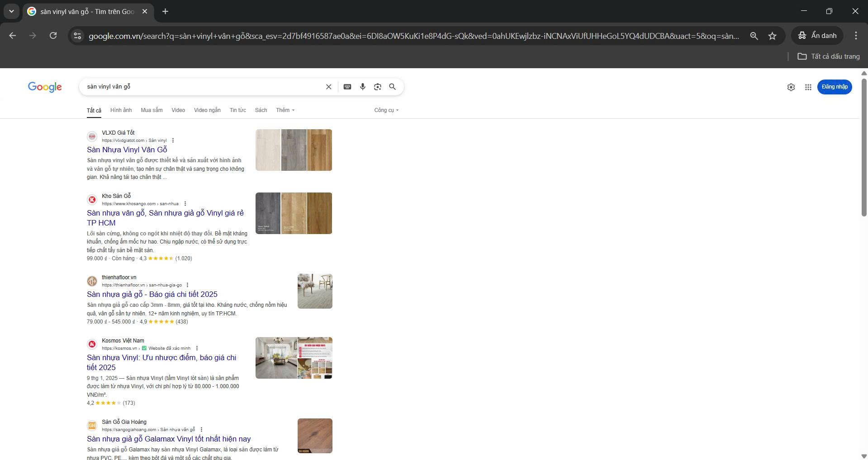
Task: Switch to the Video tab
Action: [x=178, y=110]
